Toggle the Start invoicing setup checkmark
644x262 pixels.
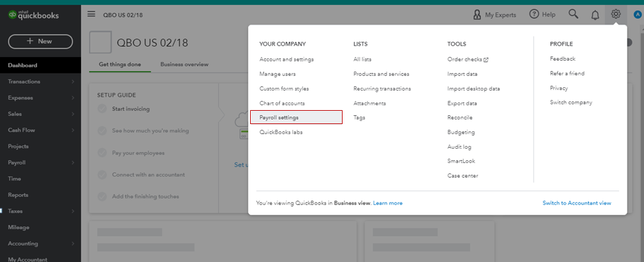click(x=102, y=109)
